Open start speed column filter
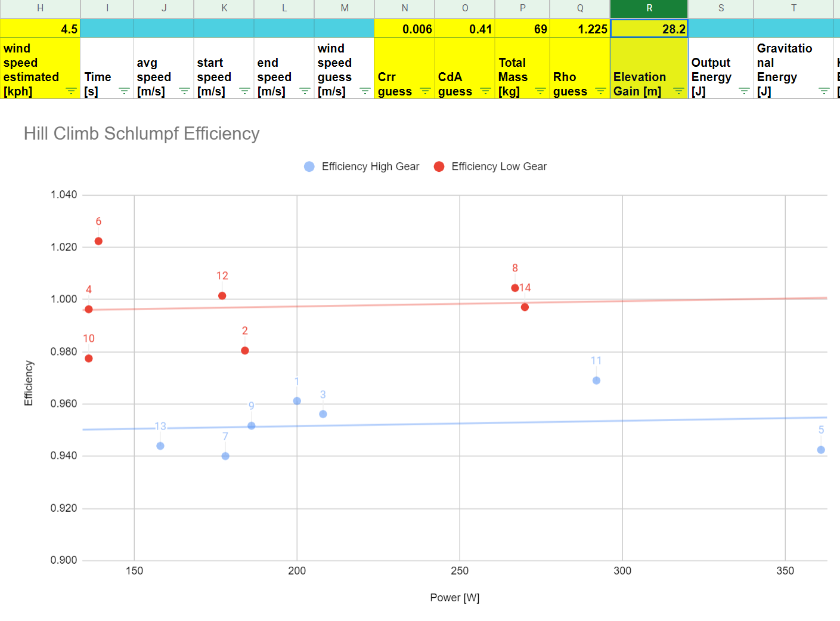The width and height of the screenshot is (840, 621). pos(244,91)
